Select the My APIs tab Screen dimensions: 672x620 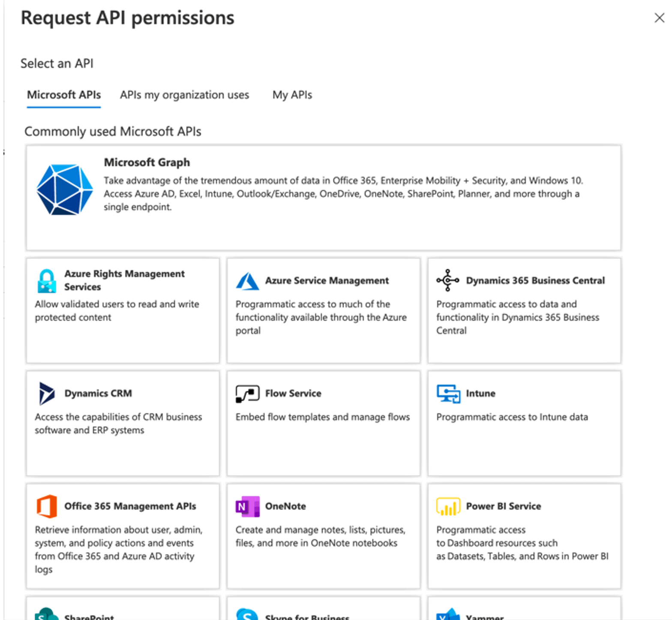pos(292,95)
